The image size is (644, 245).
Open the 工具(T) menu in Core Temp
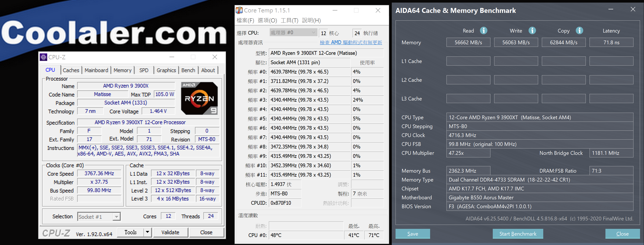pos(289,20)
